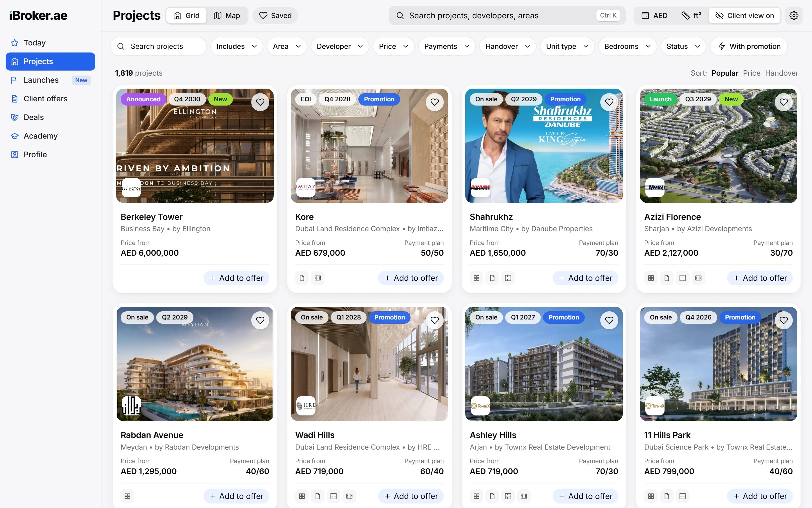Switch currency toggle AED

[x=655, y=16]
